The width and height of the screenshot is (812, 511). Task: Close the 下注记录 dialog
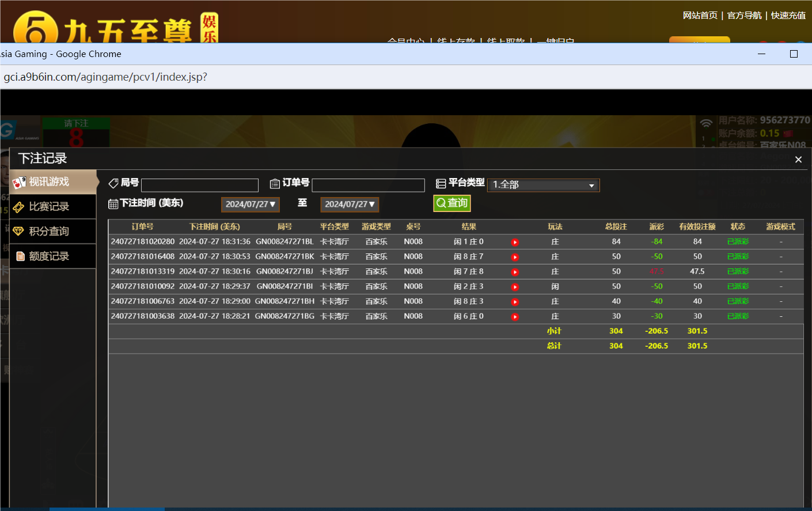point(798,160)
